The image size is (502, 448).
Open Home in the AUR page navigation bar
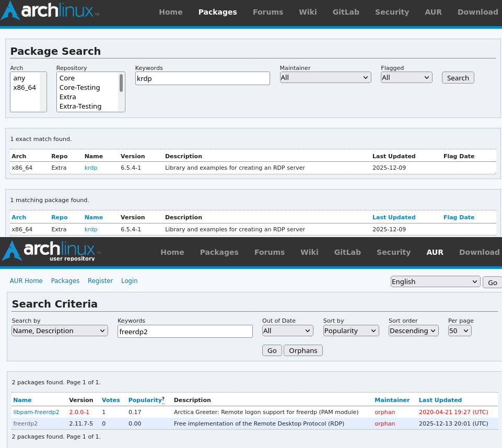[172, 252]
